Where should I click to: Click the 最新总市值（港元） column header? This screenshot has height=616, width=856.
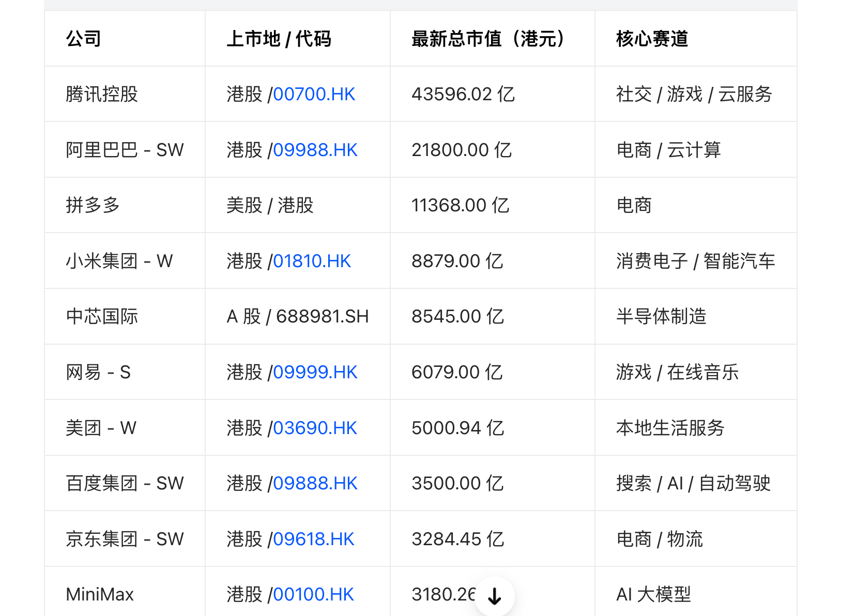tap(493, 39)
